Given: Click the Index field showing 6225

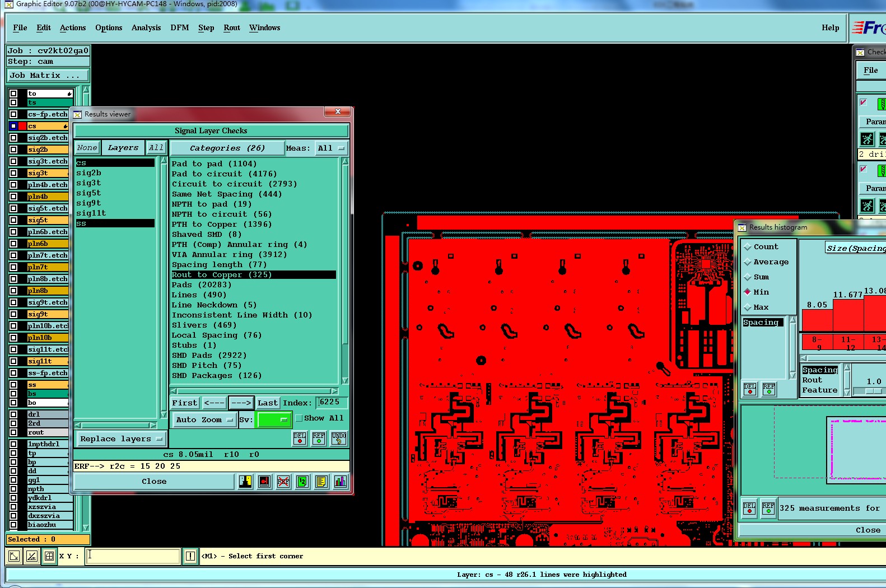Looking at the screenshot, I should (x=332, y=403).
